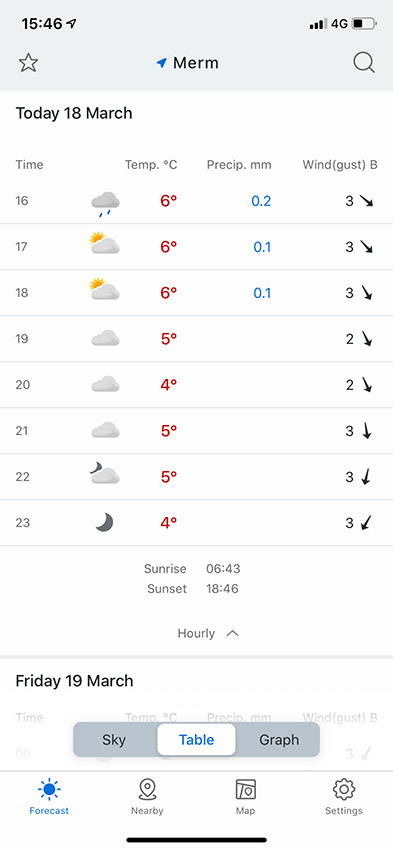This screenshot has height=850, width=393.
Task: Tap the location arrow beside Merm
Action: coord(161,63)
